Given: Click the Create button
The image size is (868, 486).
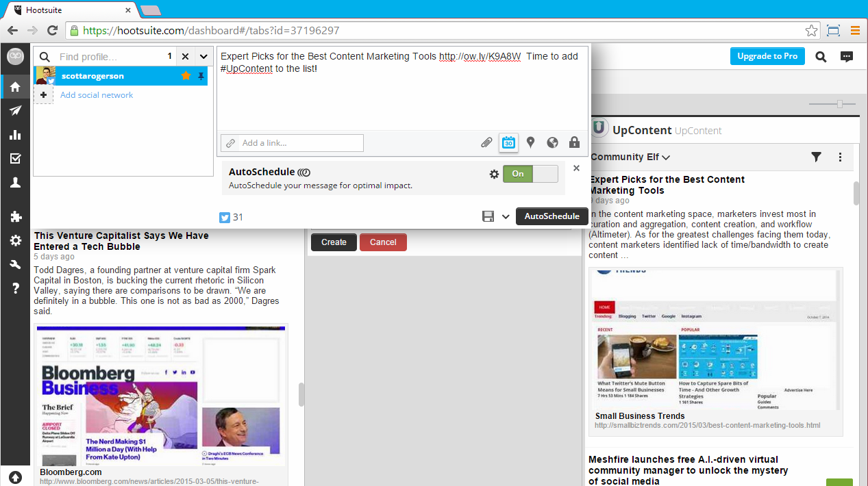Looking at the screenshot, I should 334,242.
